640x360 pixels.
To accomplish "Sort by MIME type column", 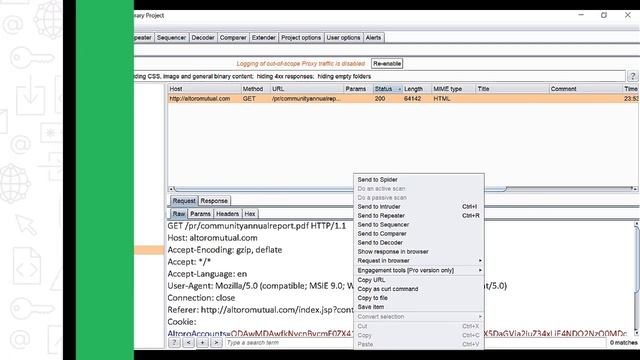I will [454, 89].
